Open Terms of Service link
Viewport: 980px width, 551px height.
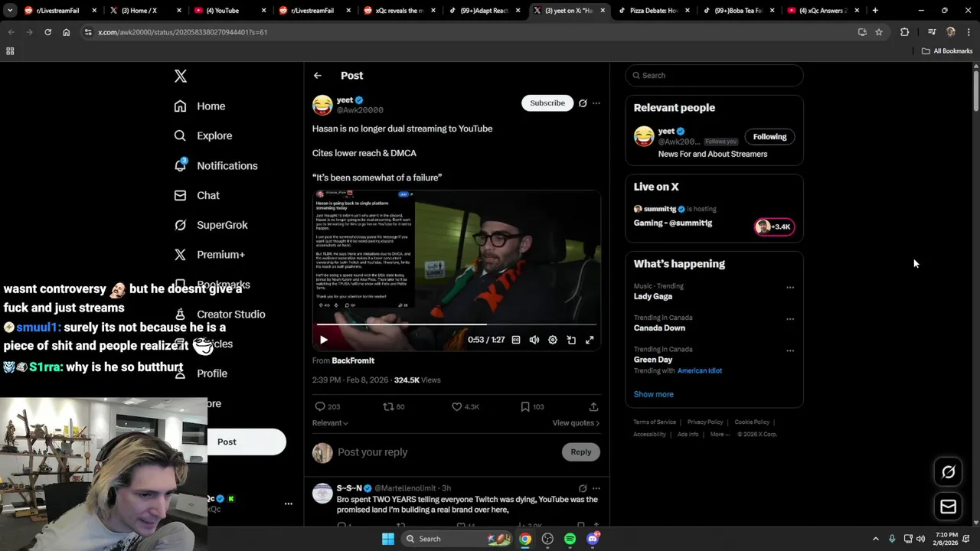click(x=655, y=422)
